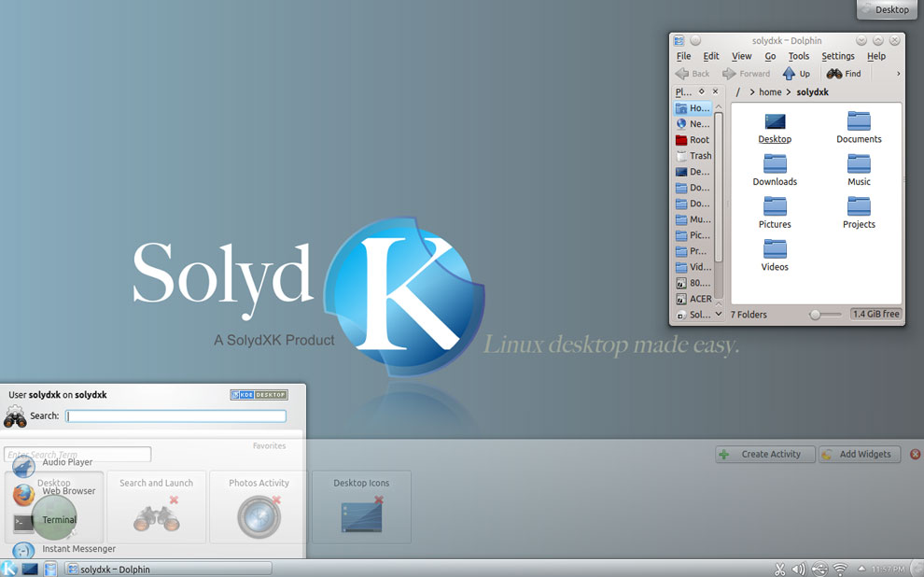
Task: Click the Show Desktop icon in the taskbar
Action: 30,569
